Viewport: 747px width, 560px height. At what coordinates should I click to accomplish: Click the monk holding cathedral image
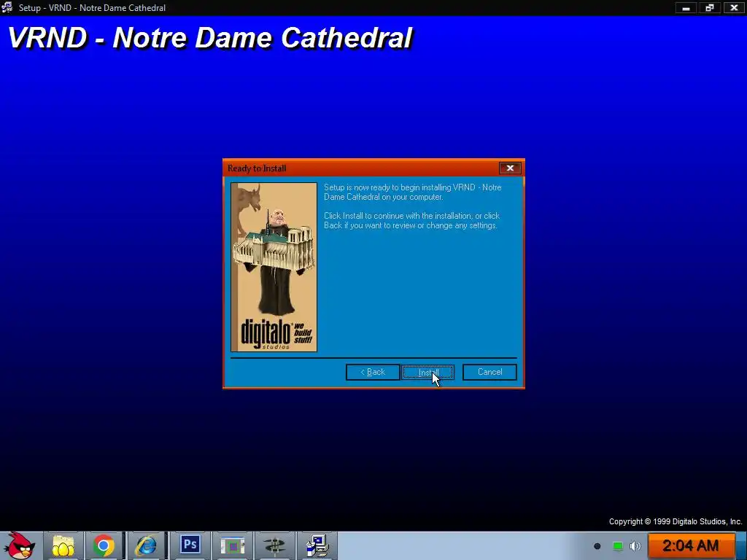[x=274, y=267]
